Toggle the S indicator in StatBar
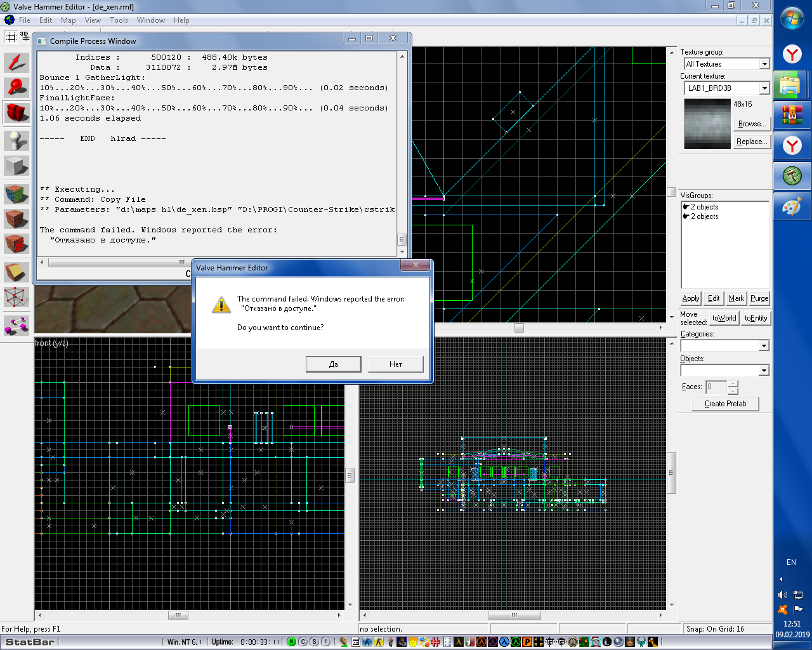Viewport: 812px width, 650px height. point(315,642)
